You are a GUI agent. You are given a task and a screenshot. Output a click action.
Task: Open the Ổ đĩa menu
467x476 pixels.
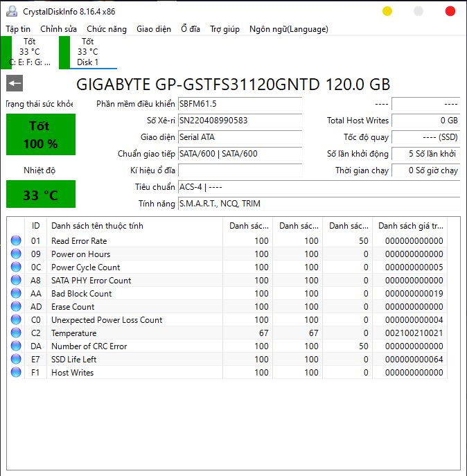pyautogui.click(x=190, y=29)
